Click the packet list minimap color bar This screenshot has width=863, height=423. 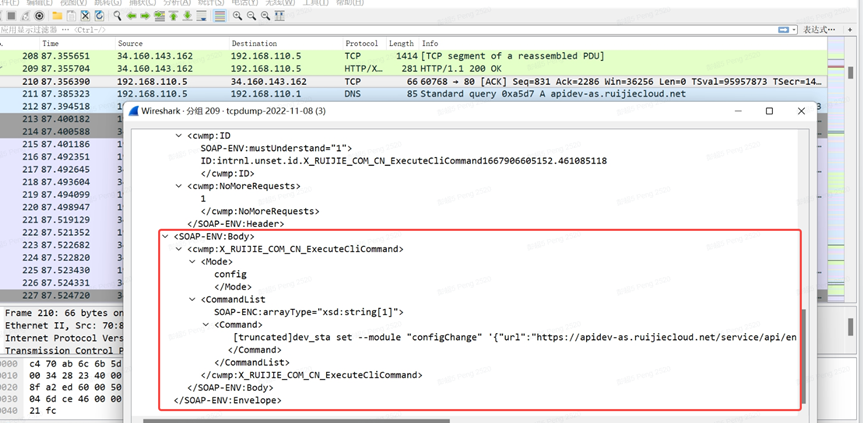[x=835, y=171]
